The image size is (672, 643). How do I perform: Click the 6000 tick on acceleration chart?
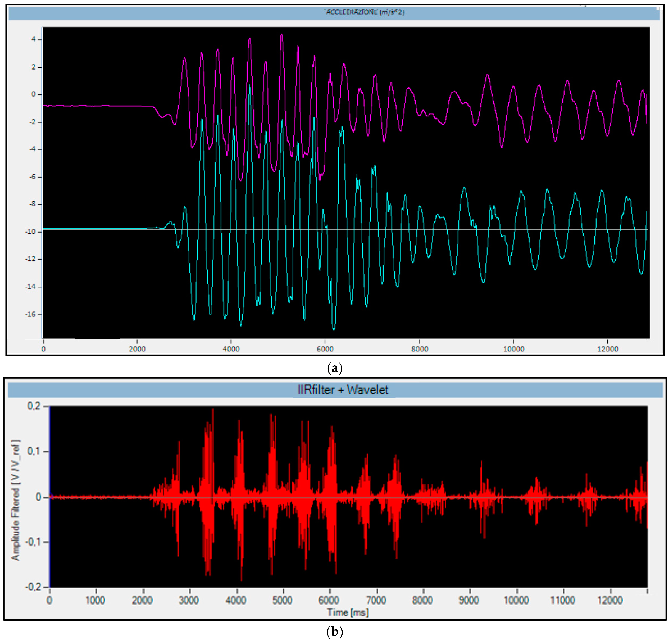pos(325,349)
